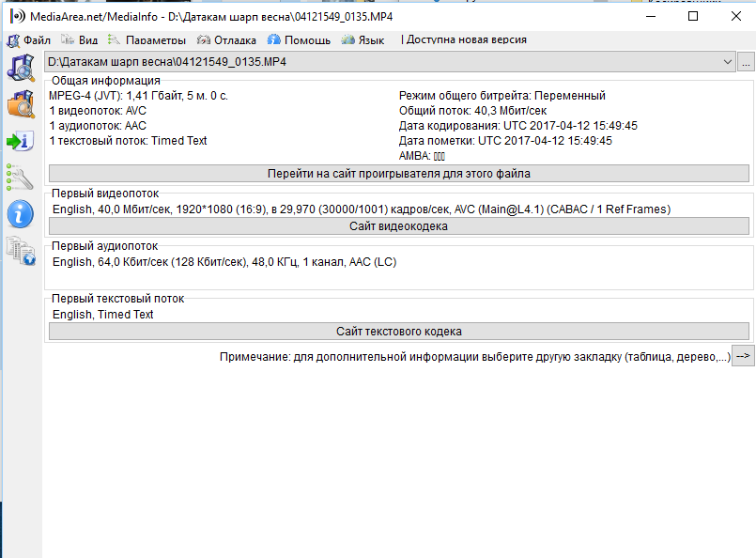Click the video stream details line with 1920*1080
The width and height of the screenshot is (756, 558).
coord(362,209)
